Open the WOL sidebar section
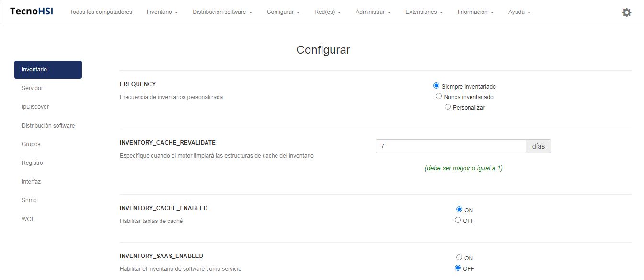644x280 pixels. (x=28, y=219)
